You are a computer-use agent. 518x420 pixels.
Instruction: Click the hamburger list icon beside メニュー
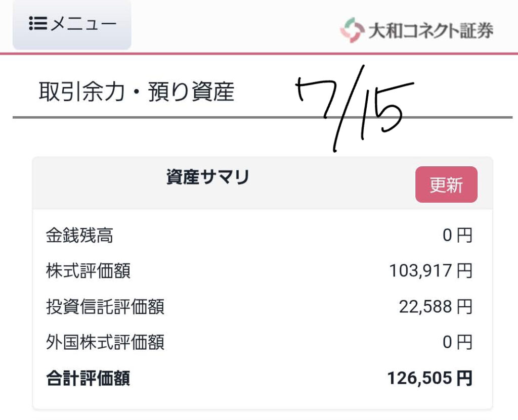coord(37,23)
